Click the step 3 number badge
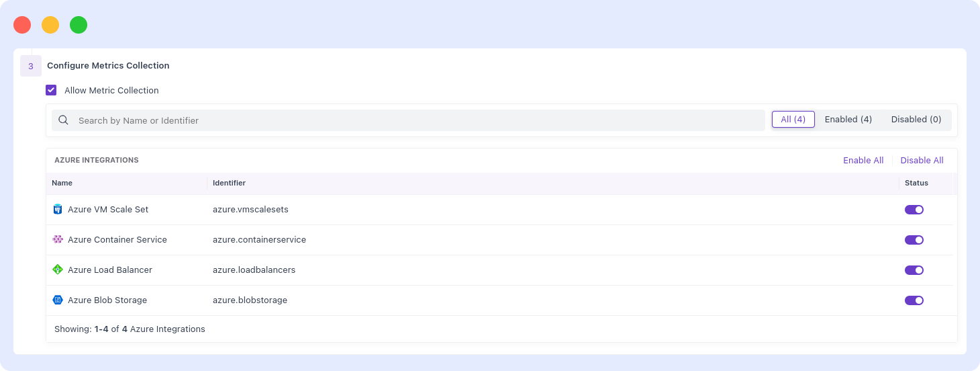The height and width of the screenshot is (371, 980). (x=31, y=66)
